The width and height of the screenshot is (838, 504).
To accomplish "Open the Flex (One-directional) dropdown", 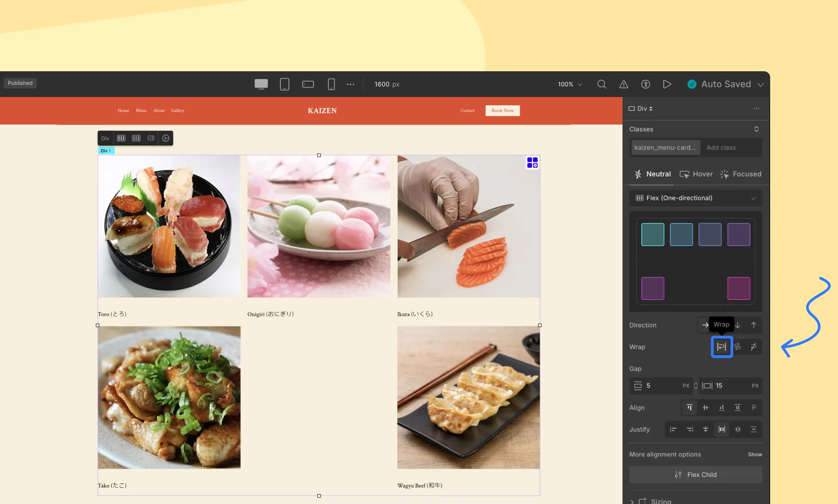I will [695, 198].
